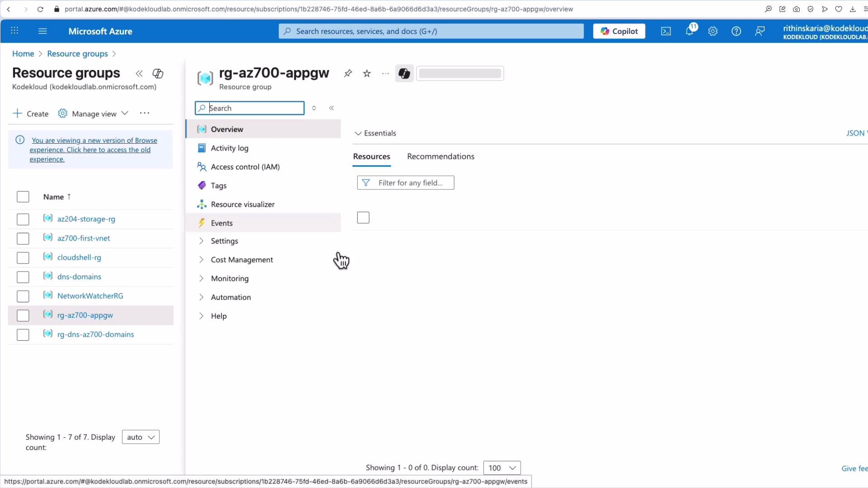Open more options ellipsis beside resource group title
The image size is (868, 488).
[x=385, y=73]
